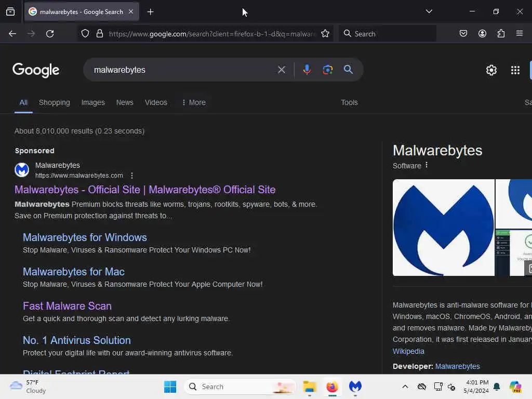532x399 pixels.
Task: Open Malwarebytes for Windows link
Action: coord(85,237)
